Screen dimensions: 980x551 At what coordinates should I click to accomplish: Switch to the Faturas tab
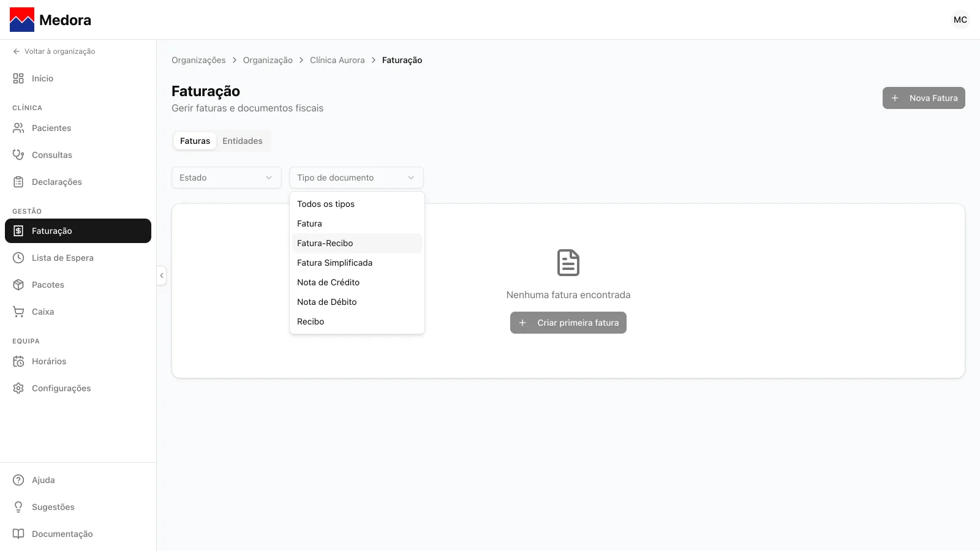[195, 141]
